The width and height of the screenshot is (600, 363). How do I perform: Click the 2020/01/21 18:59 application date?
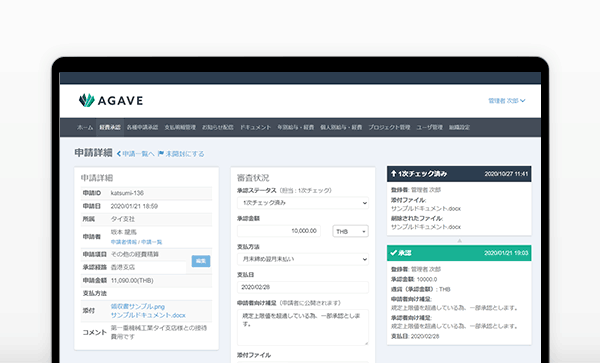tap(134, 206)
